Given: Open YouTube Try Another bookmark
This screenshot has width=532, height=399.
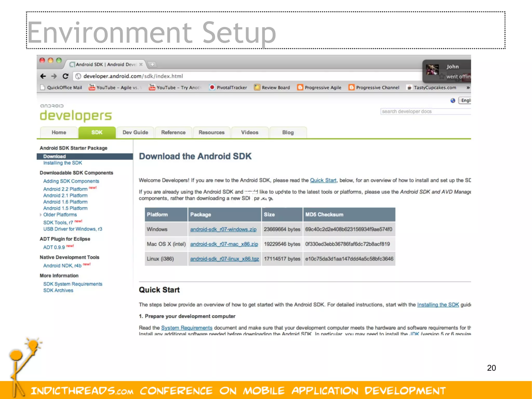Looking at the screenshot, I should click(x=175, y=88).
